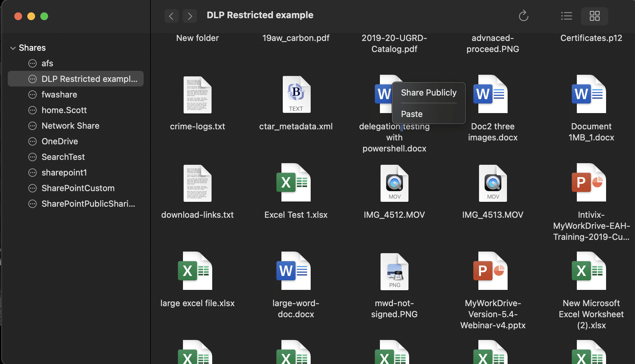Click the circle icon beside afs
This screenshot has height=364, width=635.
coord(32,63)
